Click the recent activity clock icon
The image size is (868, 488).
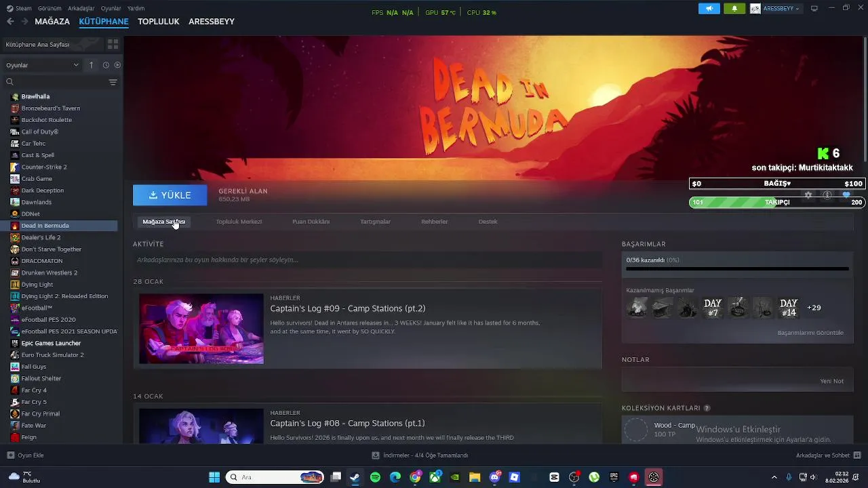coord(106,65)
